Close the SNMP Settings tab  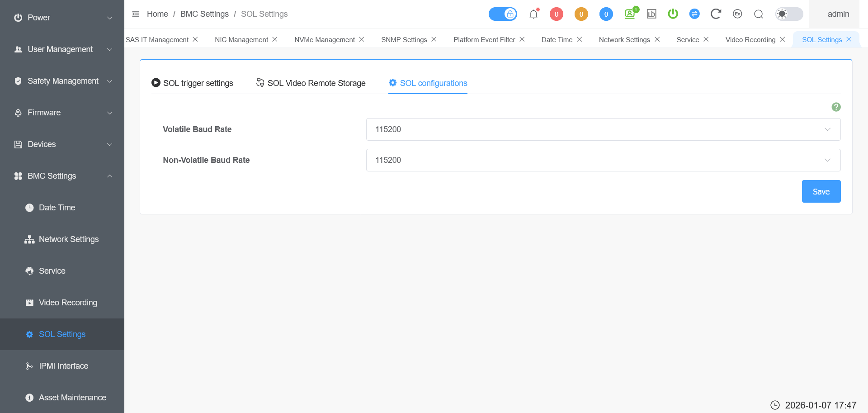(x=434, y=39)
